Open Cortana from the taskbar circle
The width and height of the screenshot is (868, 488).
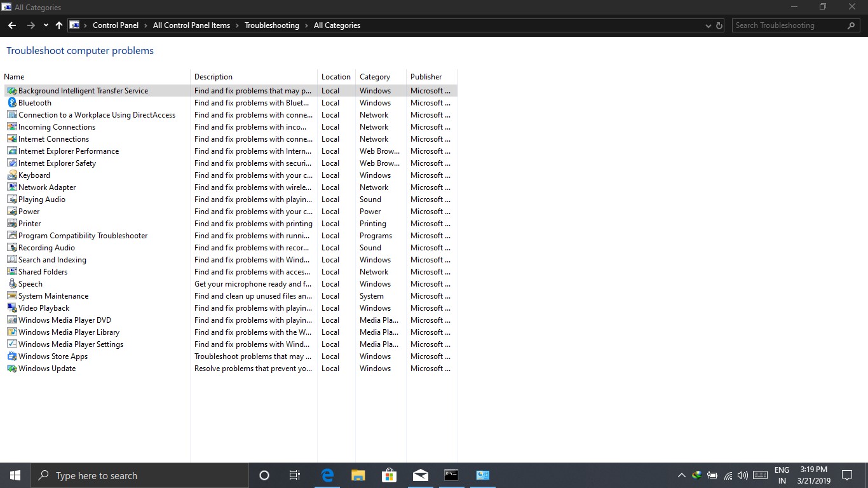(264, 475)
